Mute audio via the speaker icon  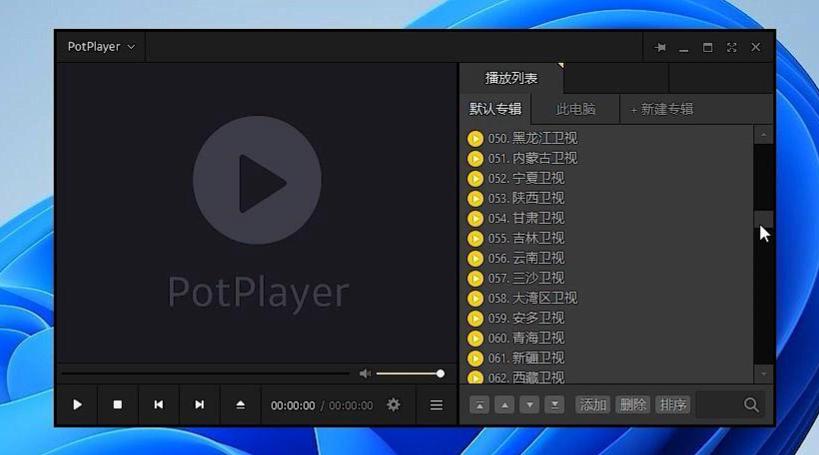pyautogui.click(x=365, y=374)
